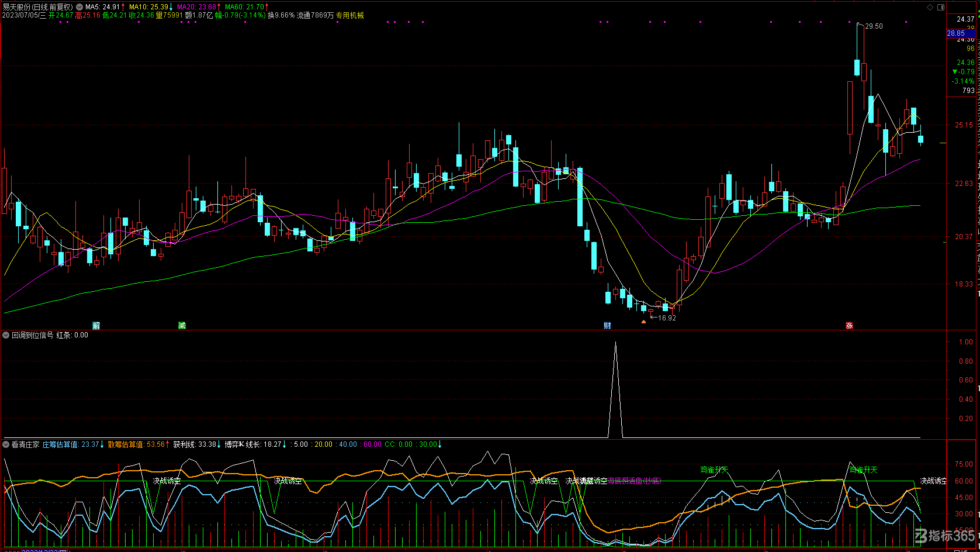
Task: Expand the 回调到位信号 indicator dropdown arrow
Action: tap(6, 335)
